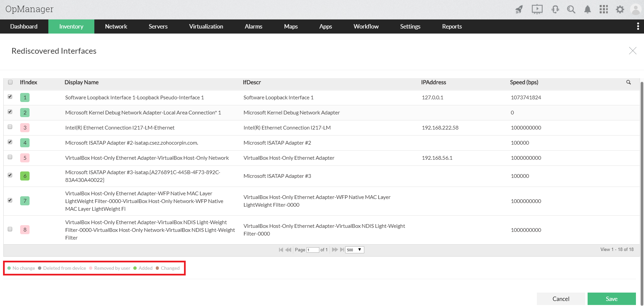This screenshot has height=306, width=644.
Task: Go to last page of table
Action: coord(342,250)
